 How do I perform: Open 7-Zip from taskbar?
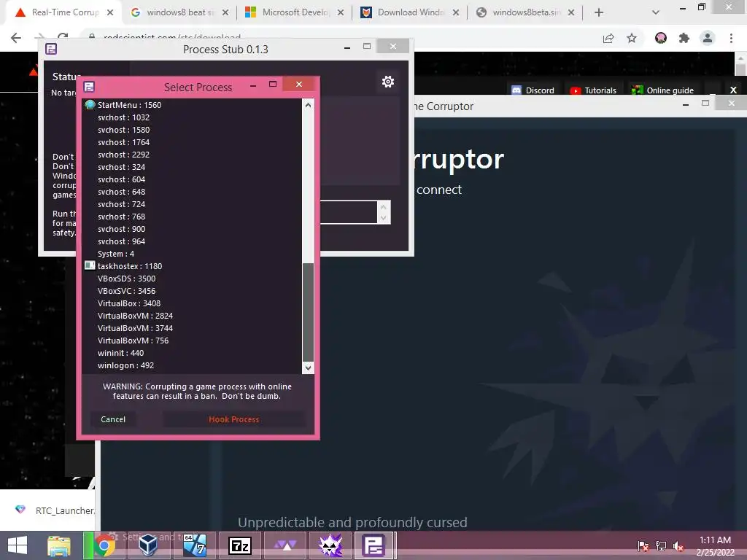point(240,545)
